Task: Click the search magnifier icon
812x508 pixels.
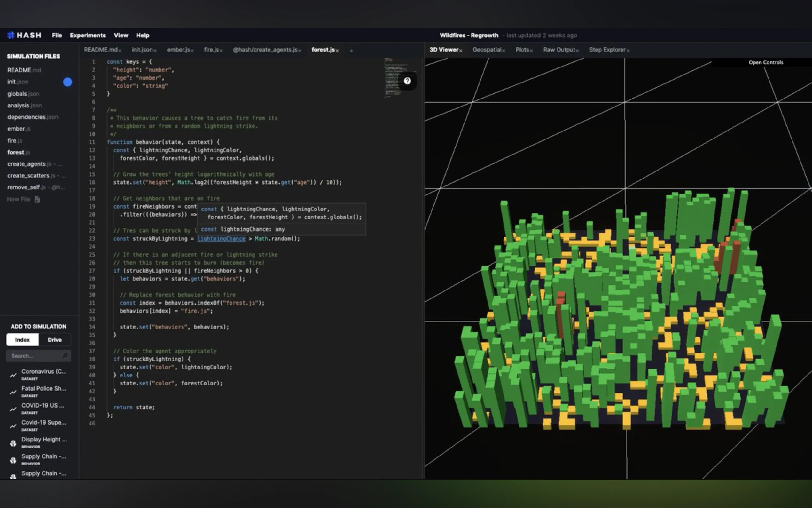Action: (65, 356)
